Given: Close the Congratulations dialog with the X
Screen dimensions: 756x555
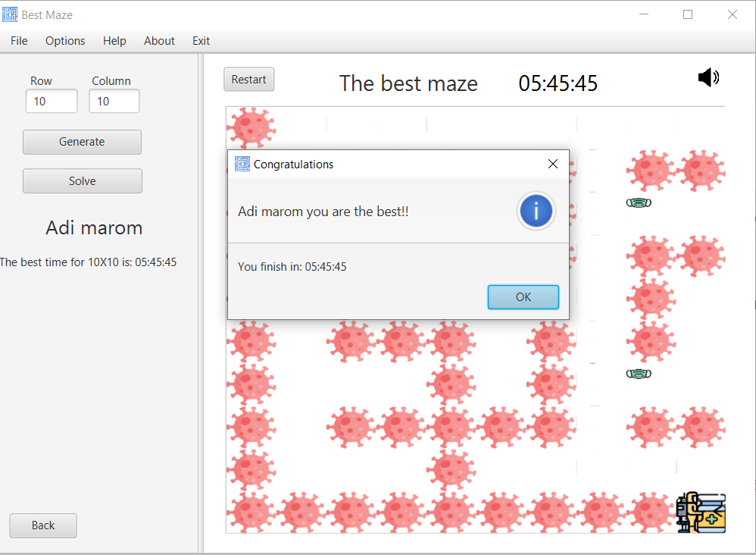Looking at the screenshot, I should coord(552,164).
